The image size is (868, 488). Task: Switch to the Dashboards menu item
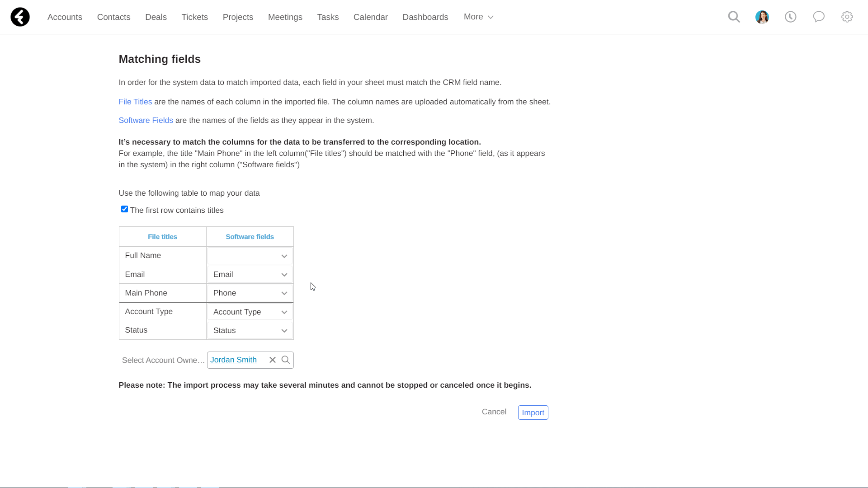pyautogui.click(x=425, y=17)
